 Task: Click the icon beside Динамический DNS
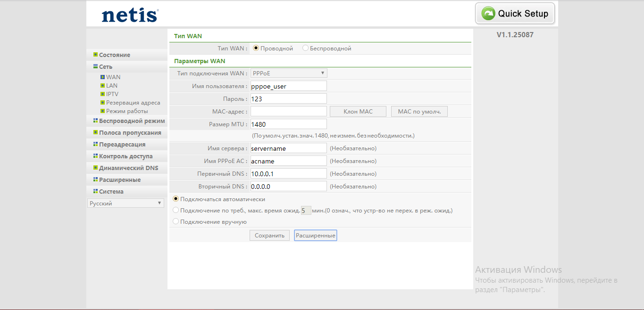pyautogui.click(x=95, y=168)
